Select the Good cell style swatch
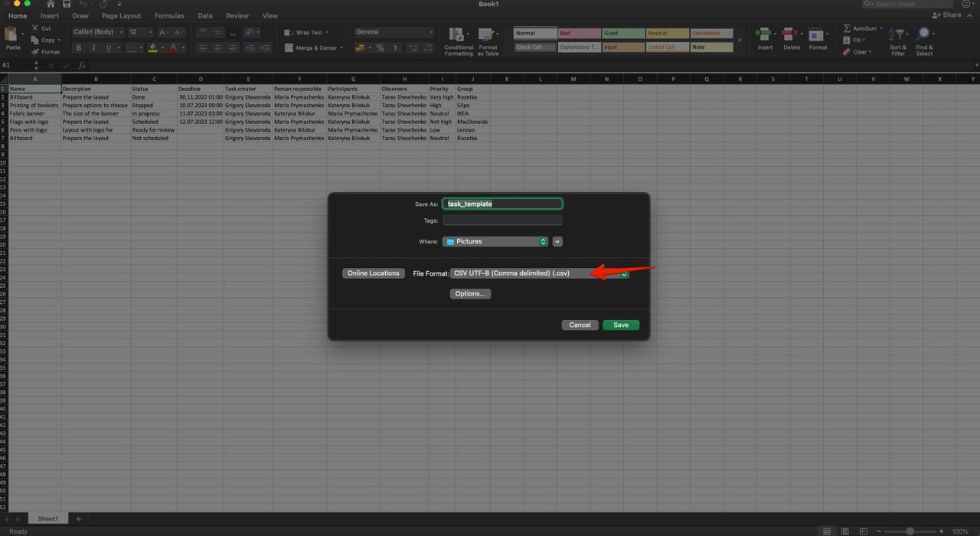The height and width of the screenshot is (536, 980). (623, 33)
